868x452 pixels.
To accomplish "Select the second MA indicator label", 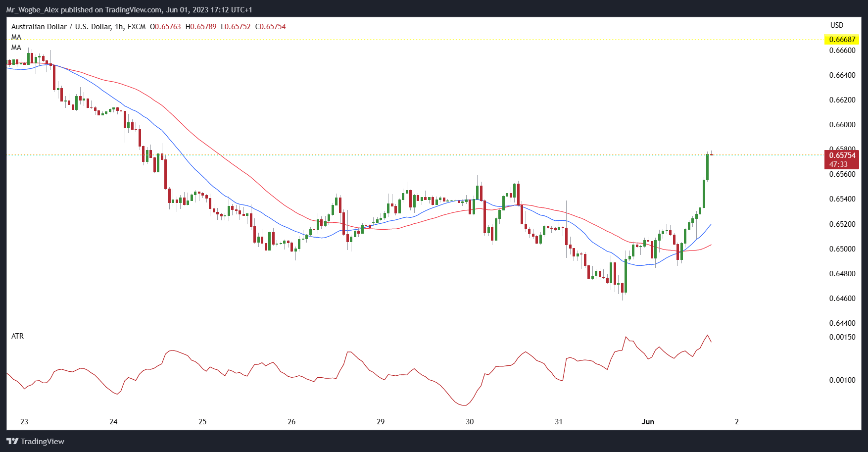I will 16,48.
